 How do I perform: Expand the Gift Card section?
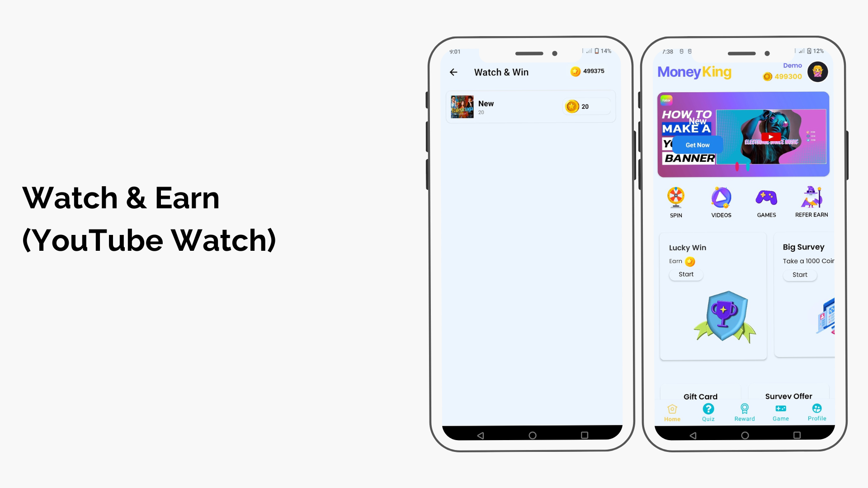(701, 396)
